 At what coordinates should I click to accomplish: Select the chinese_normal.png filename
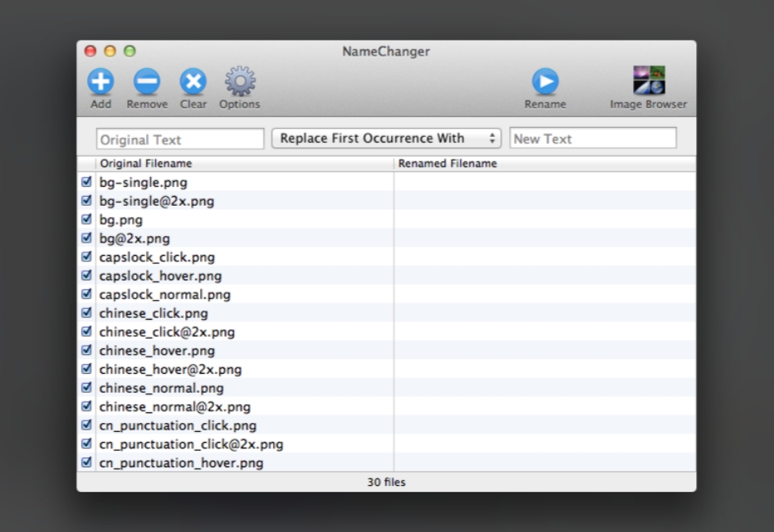(162, 389)
